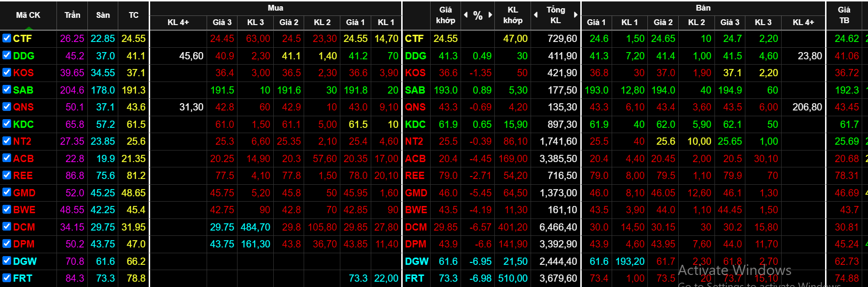Click the TC column header
The height and width of the screenshot is (287, 868).
click(x=134, y=15)
